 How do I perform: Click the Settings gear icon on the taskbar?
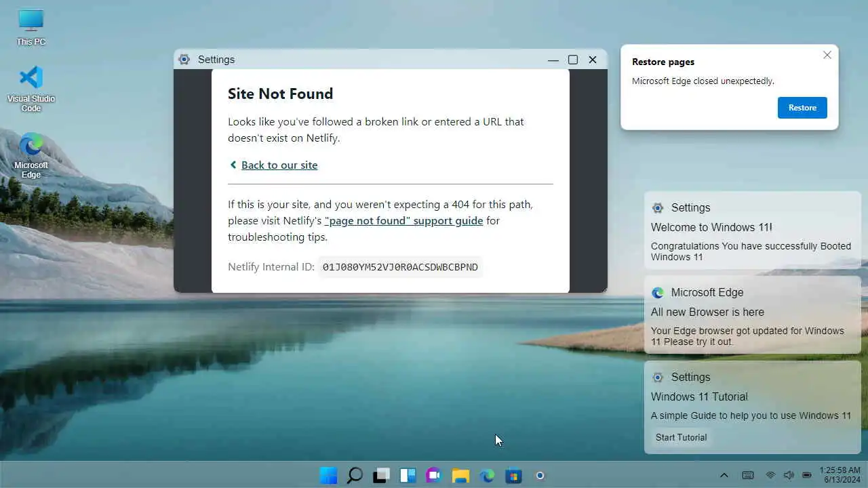(540, 475)
